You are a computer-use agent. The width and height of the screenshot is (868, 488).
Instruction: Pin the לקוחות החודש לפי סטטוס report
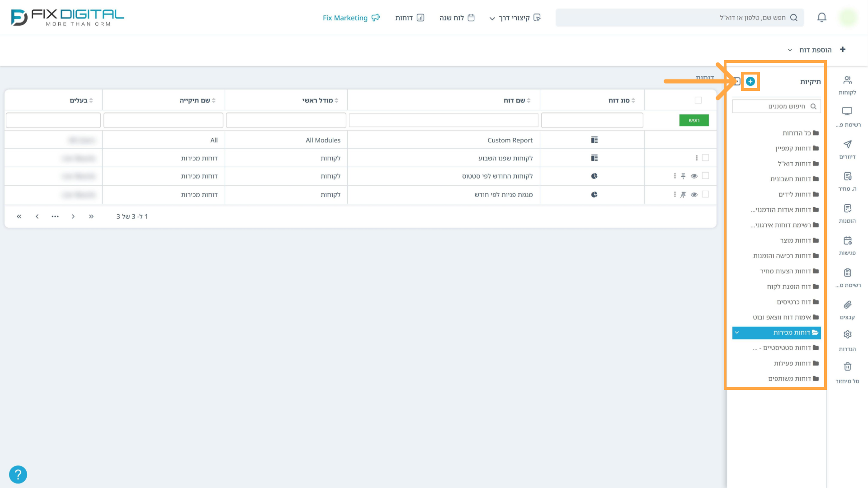[683, 176]
